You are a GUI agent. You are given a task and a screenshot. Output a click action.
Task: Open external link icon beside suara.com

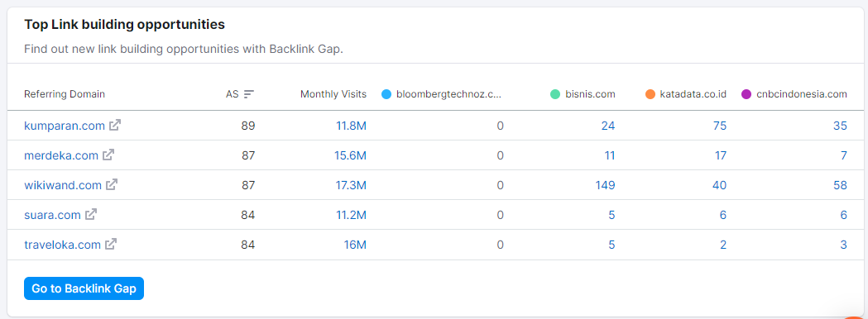point(91,215)
